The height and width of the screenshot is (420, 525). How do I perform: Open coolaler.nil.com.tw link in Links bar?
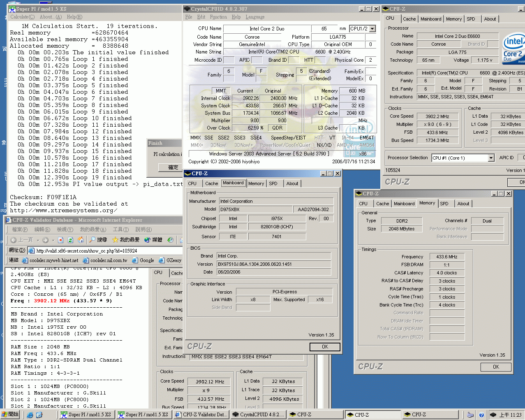(105, 260)
